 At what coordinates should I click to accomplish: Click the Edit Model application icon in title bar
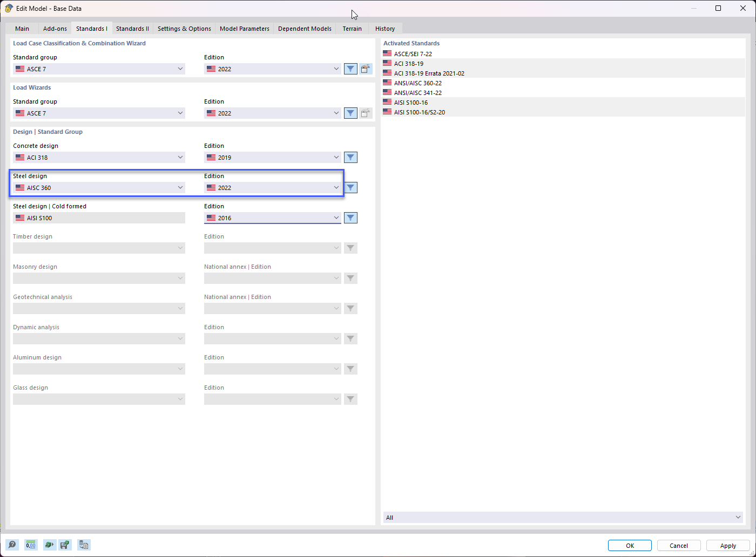[x=9, y=8]
